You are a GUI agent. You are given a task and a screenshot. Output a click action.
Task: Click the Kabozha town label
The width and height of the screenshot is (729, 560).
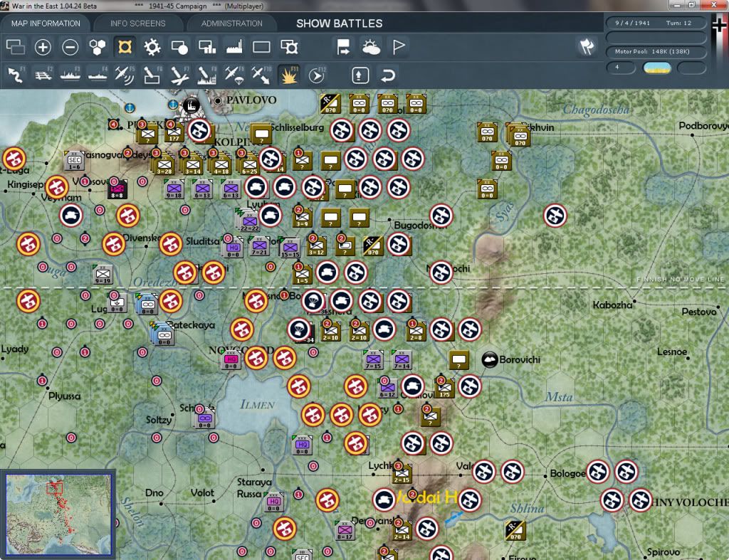612,305
